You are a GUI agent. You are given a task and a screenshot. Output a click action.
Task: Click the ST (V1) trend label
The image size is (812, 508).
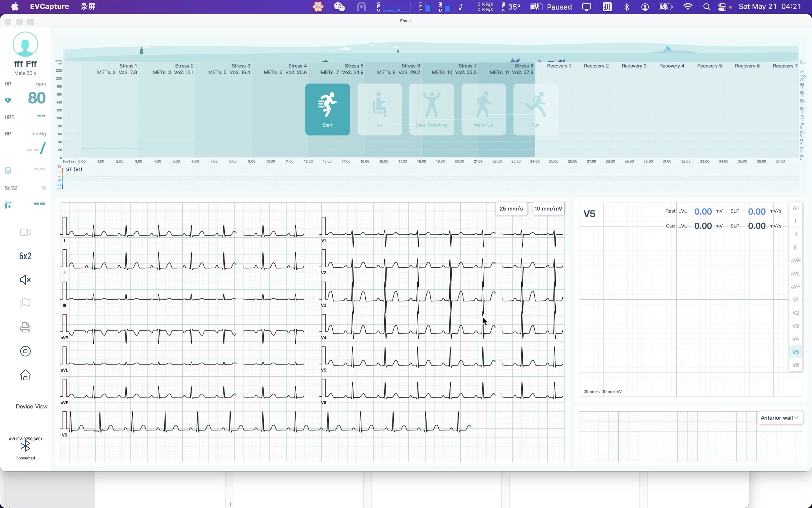tap(74, 169)
